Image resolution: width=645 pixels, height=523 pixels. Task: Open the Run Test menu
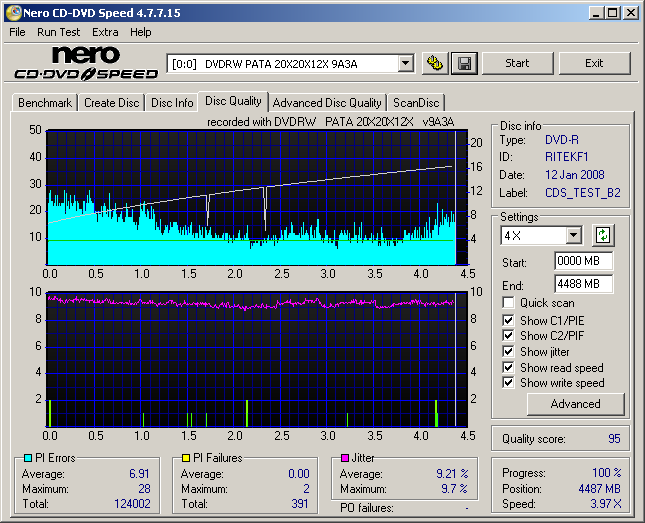(x=58, y=32)
